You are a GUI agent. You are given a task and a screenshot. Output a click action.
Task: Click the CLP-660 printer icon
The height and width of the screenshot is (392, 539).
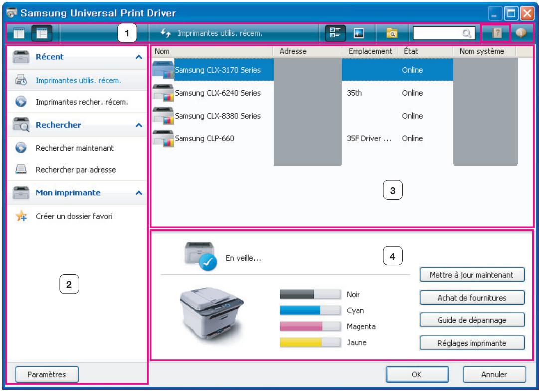[163, 139]
